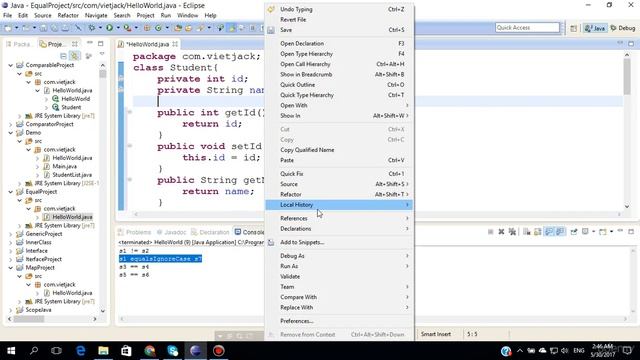The height and width of the screenshot is (360, 640).
Task: Click the Open Task toolbar icon
Action: point(188,28)
